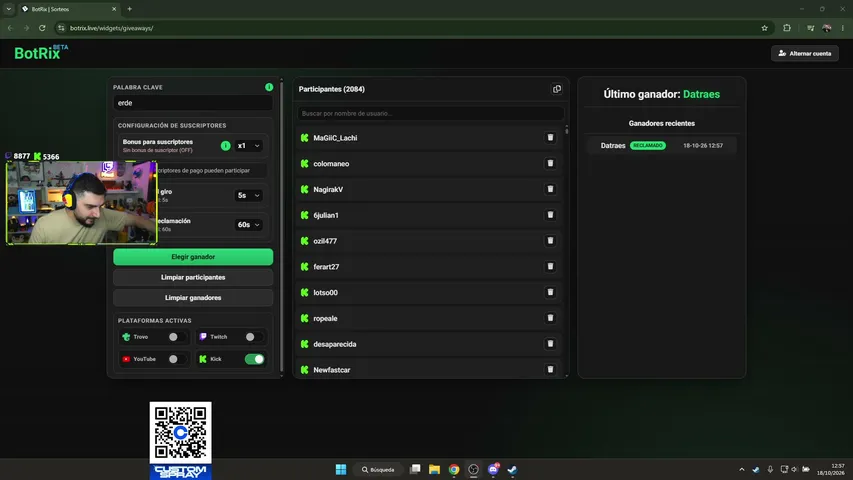Click the keyword field containing erde
853x480 pixels.
[x=193, y=103]
